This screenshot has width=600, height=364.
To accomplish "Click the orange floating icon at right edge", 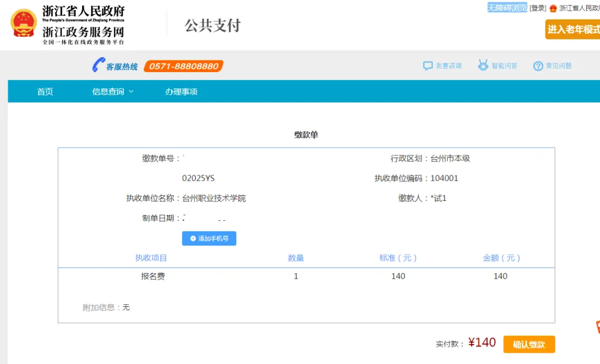I will [x=597, y=327].
